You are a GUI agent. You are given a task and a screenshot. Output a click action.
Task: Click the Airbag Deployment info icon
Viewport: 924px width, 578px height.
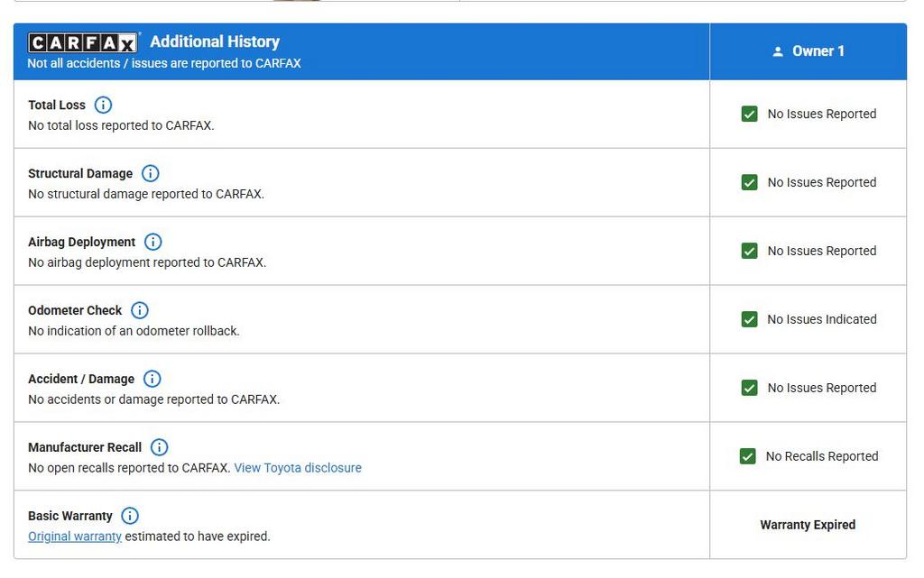(153, 242)
